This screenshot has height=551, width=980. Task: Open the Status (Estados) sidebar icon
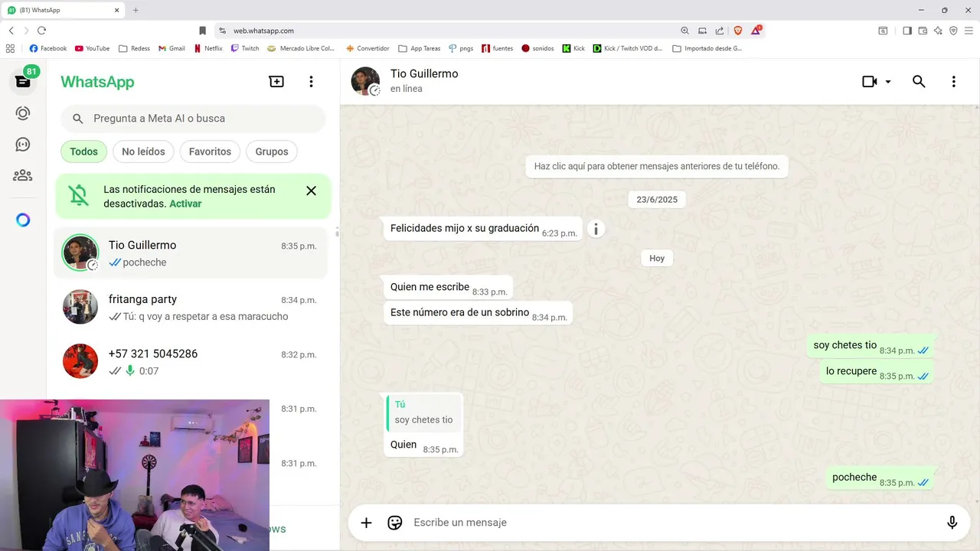point(23,113)
